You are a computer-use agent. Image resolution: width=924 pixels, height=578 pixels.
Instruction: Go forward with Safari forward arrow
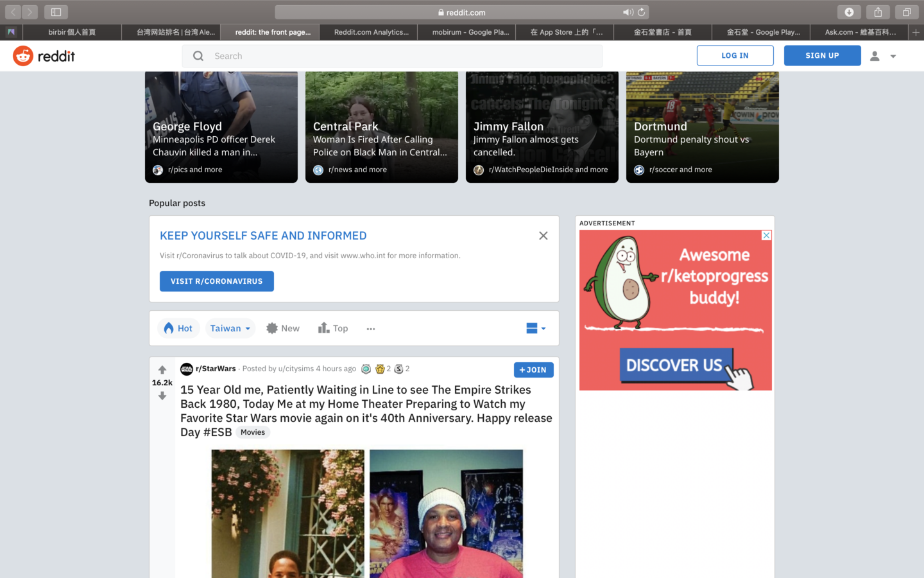30,12
